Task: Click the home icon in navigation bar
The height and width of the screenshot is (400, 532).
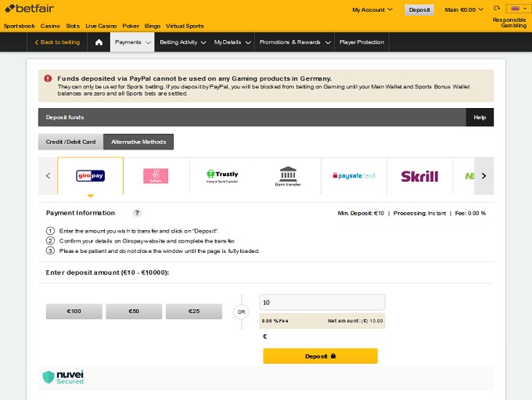Action: click(99, 42)
